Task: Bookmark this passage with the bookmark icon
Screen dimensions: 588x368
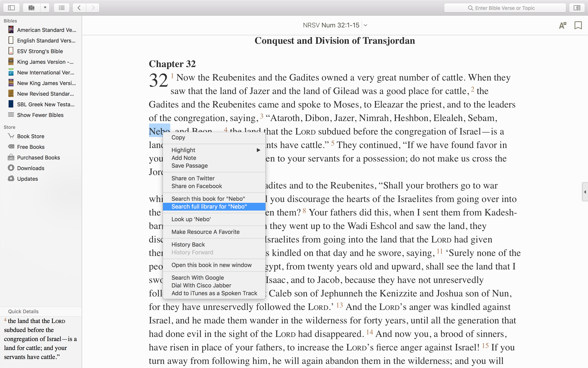Action: tap(578, 25)
